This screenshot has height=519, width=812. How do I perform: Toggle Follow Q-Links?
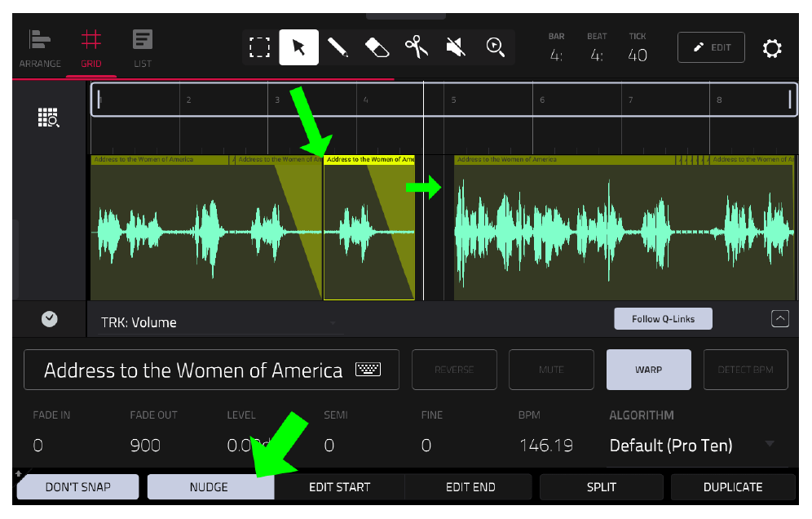663,319
